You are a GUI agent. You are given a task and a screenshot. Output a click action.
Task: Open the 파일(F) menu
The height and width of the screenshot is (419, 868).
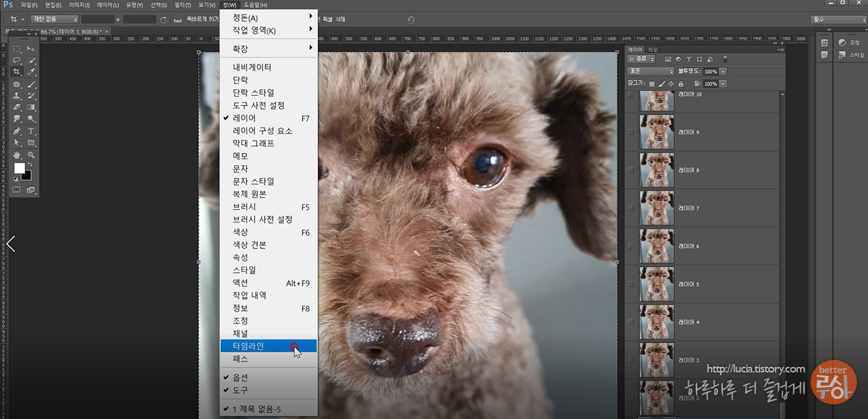click(x=28, y=5)
